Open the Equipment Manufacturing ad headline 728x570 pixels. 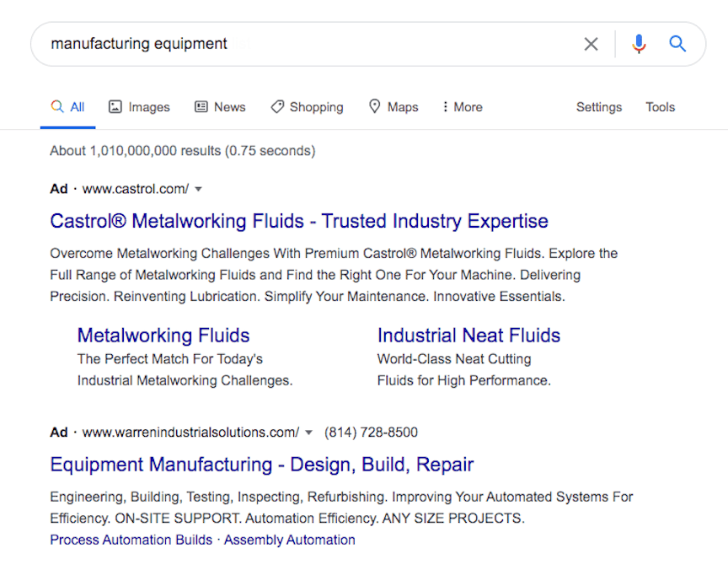[x=262, y=465]
